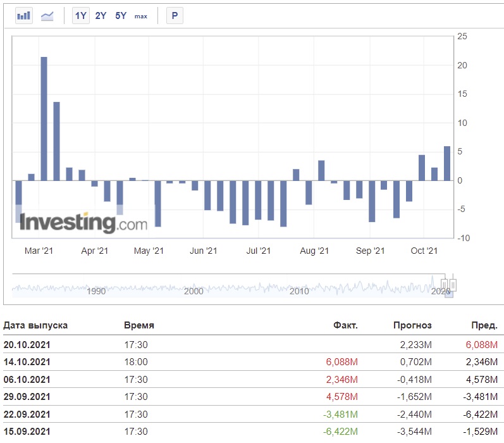504x443 pixels.
Task: Click the last bar in October '21
Action: tap(447, 163)
